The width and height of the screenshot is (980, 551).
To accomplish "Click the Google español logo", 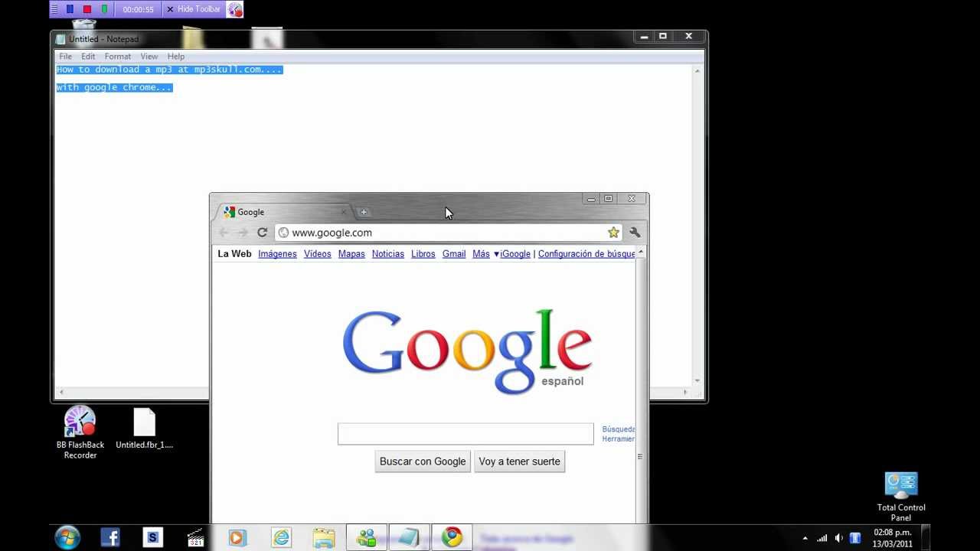I will tap(467, 351).
